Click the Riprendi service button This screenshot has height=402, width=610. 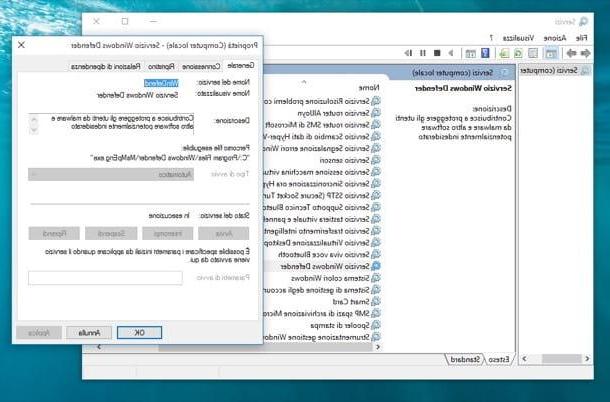coord(54,233)
